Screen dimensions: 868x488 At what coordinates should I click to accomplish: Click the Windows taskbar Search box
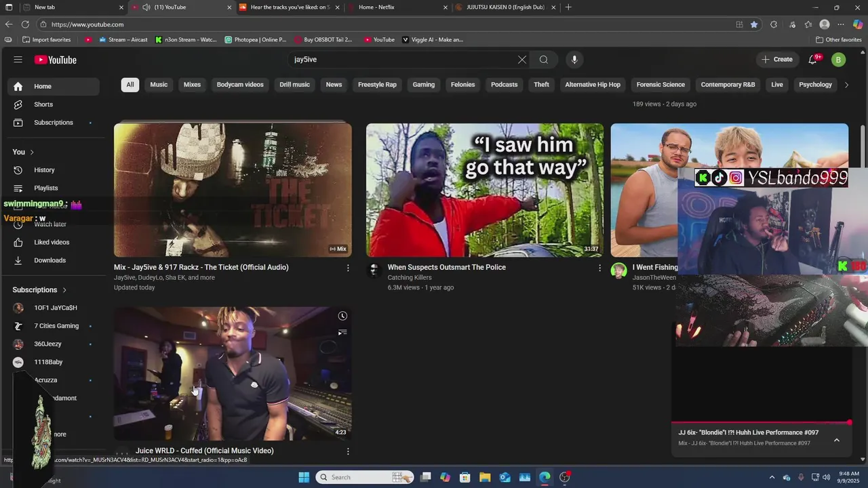(x=364, y=477)
